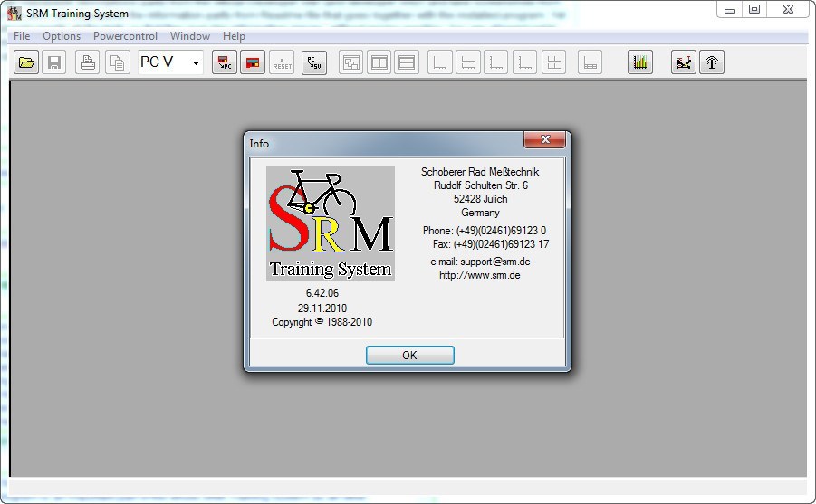The height and width of the screenshot is (504, 816).
Task: Click the cascade windows icon
Action: tap(351, 63)
